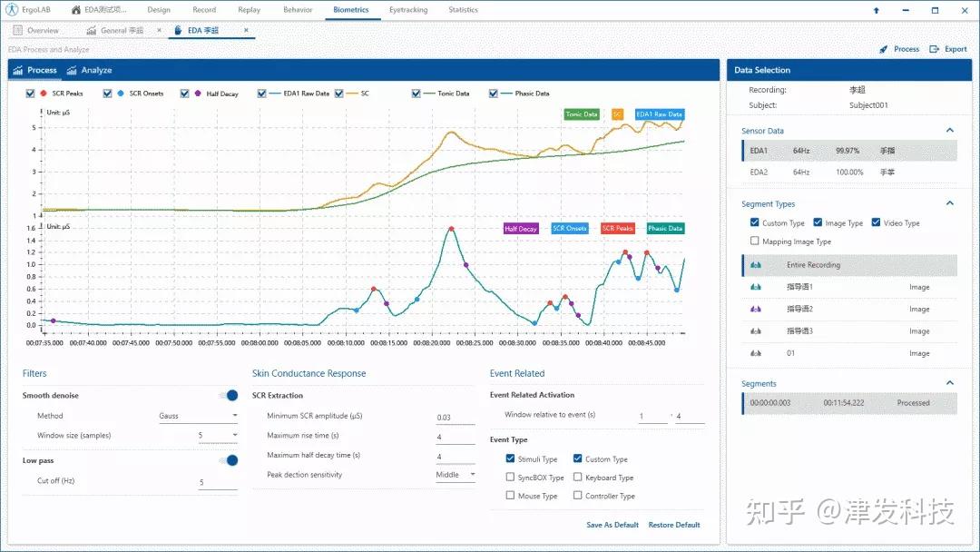The height and width of the screenshot is (552, 980).
Task: Click the Save As Default link
Action: click(612, 525)
